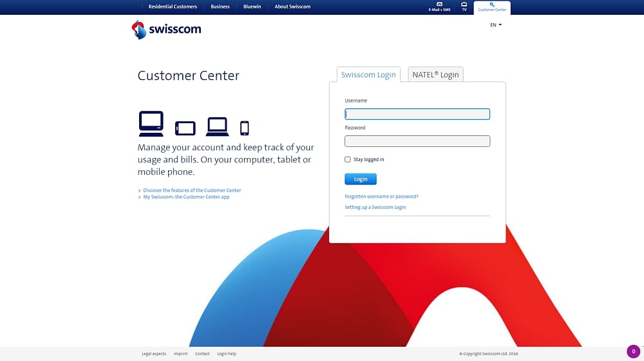This screenshot has width=644, height=361.
Task: Click the desktop computer icon
Action: [x=151, y=123]
